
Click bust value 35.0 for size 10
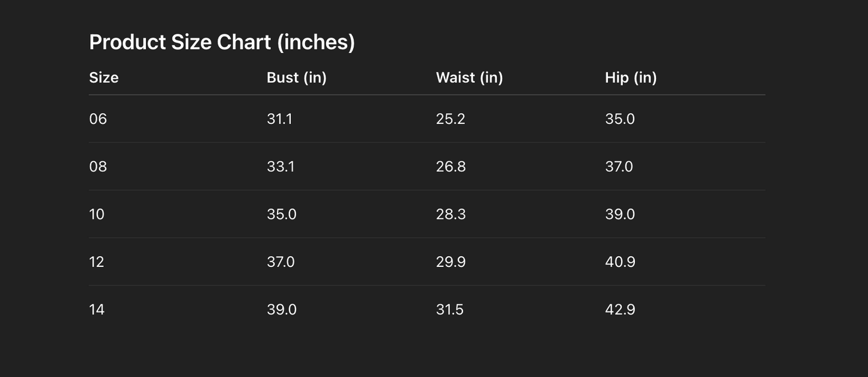(282, 214)
